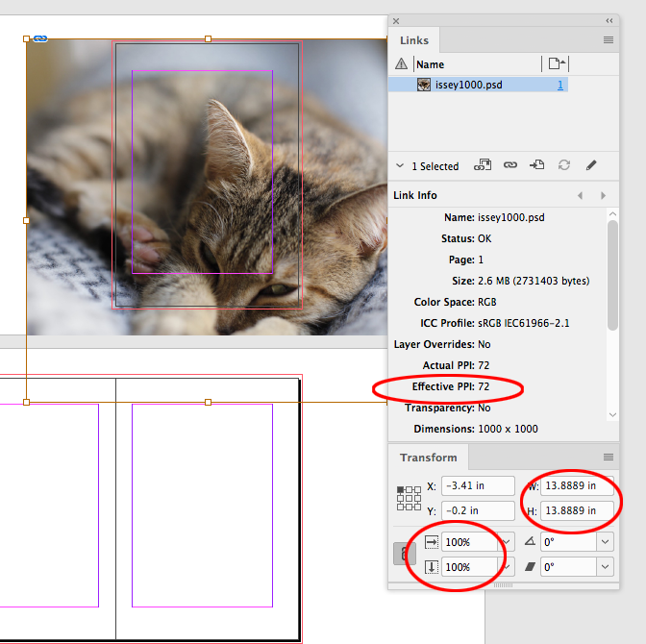Click the linked-frame chain badge on image
This screenshot has height=644, width=646.
(x=40, y=38)
